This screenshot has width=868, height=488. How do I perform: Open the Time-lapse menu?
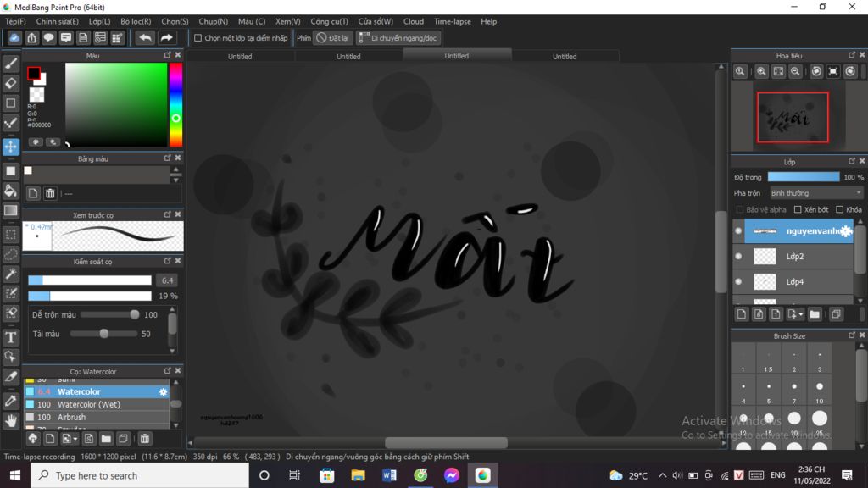pos(453,21)
